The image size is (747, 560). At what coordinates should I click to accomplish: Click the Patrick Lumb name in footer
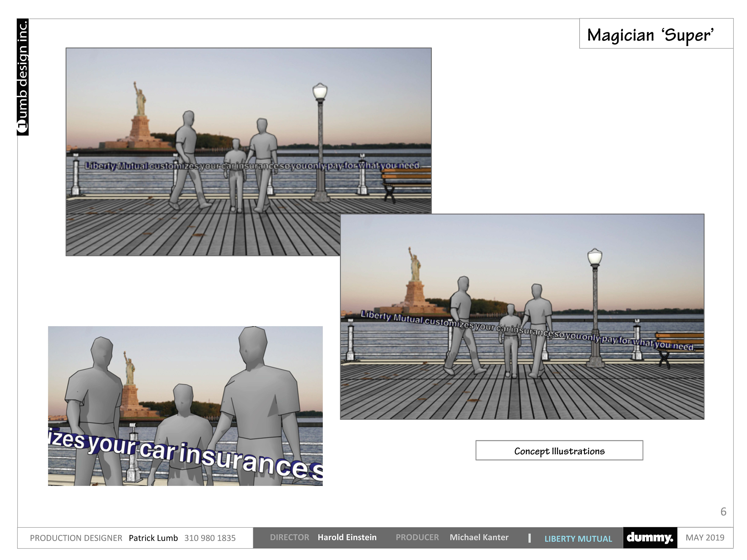click(153, 538)
